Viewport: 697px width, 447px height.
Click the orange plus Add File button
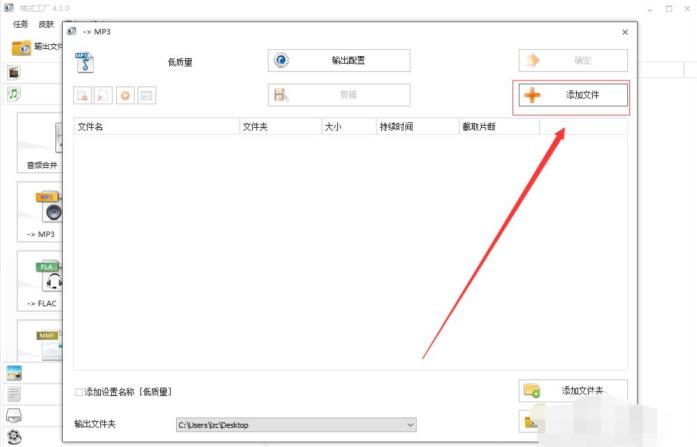coord(573,95)
